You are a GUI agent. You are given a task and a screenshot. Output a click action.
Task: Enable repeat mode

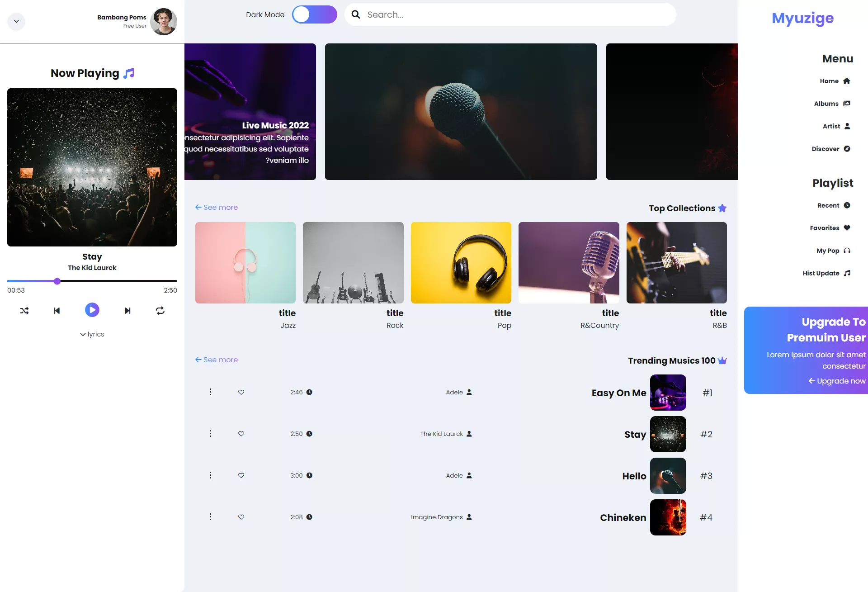[x=160, y=311]
